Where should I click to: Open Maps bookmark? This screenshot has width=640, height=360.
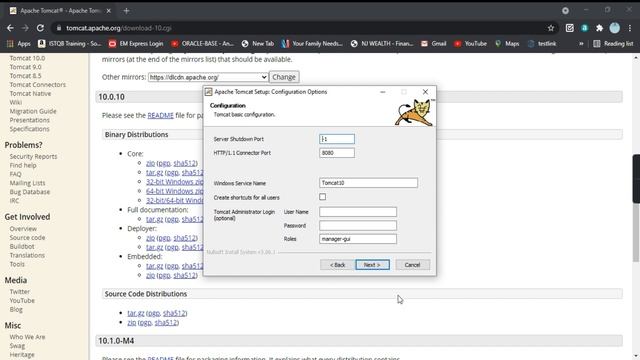(x=507, y=44)
